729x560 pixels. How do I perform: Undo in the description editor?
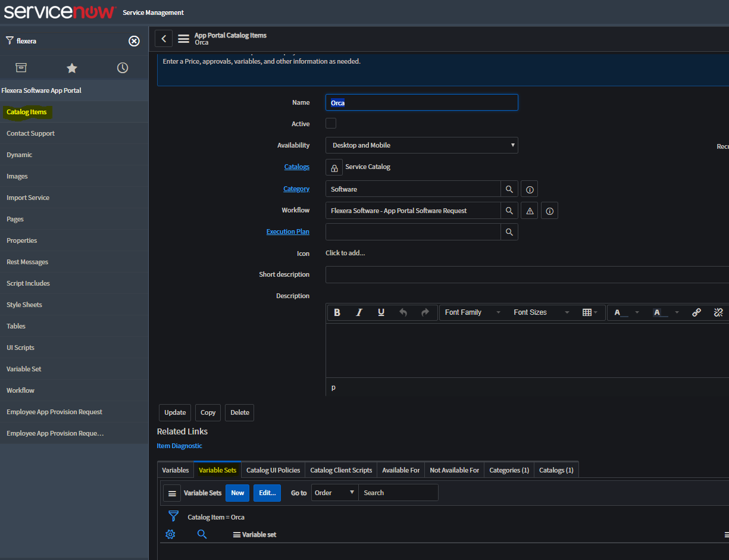pyautogui.click(x=403, y=312)
